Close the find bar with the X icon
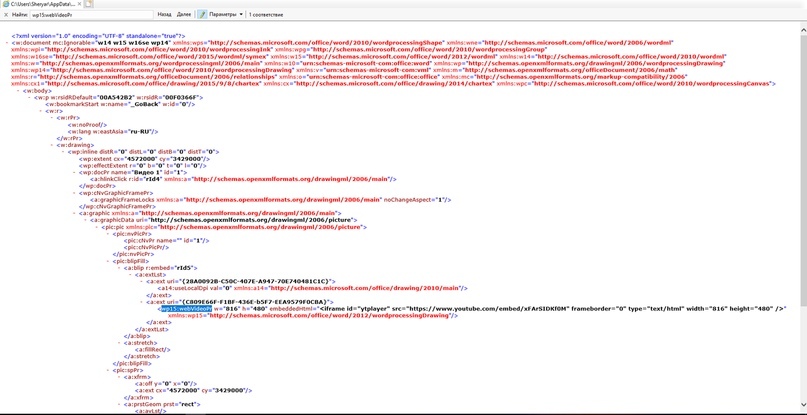The width and height of the screenshot is (807, 415). click(x=6, y=15)
